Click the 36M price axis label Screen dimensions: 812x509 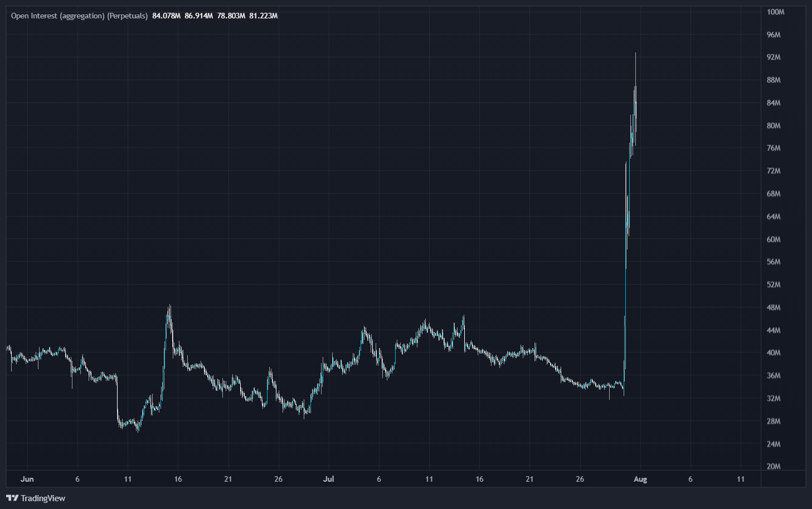pos(774,375)
